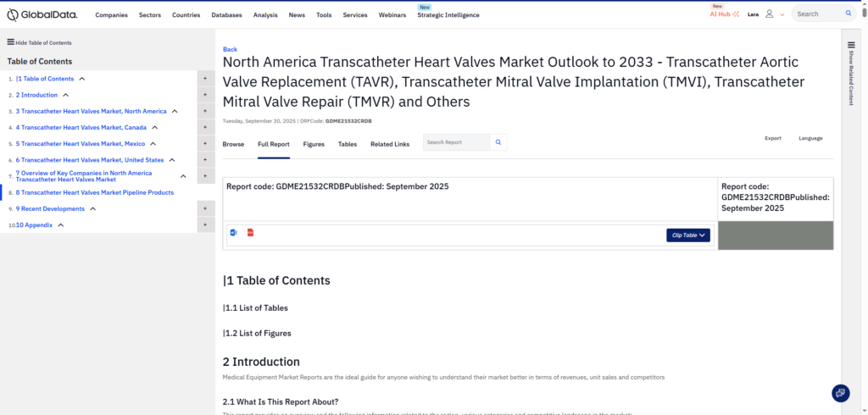Viewport: 868px width, 415px height.
Task: Open the chat support bubble icon
Action: pos(840,393)
